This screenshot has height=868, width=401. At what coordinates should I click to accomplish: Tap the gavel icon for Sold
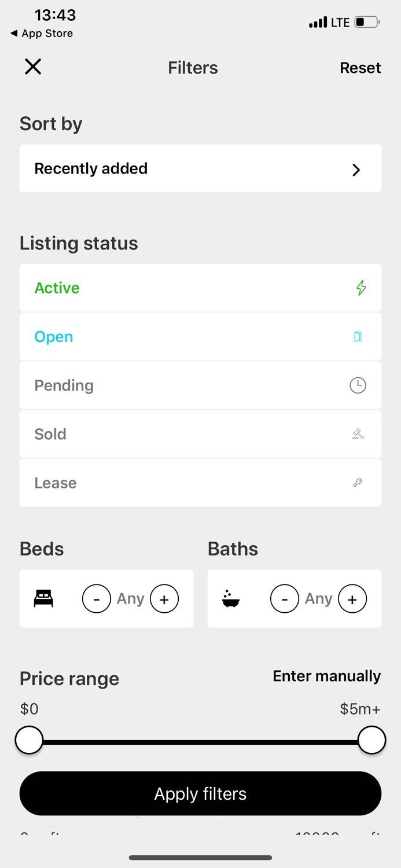(x=358, y=434)
